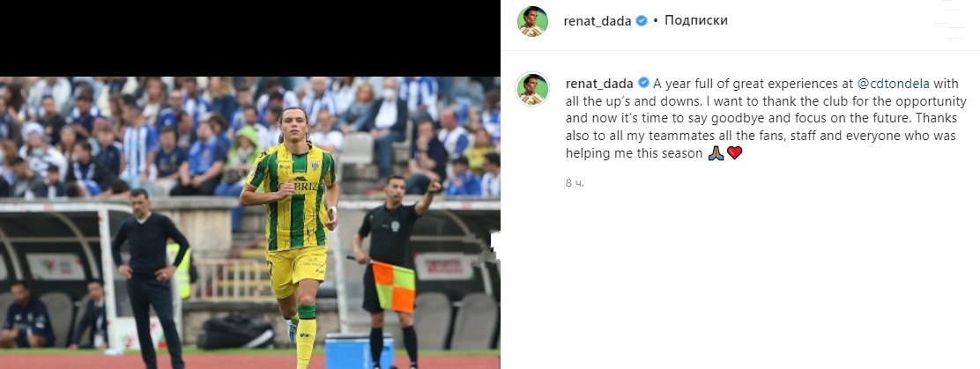980x369 pixels.
Task: Click the red heart emoji
Action: [734, 153]
